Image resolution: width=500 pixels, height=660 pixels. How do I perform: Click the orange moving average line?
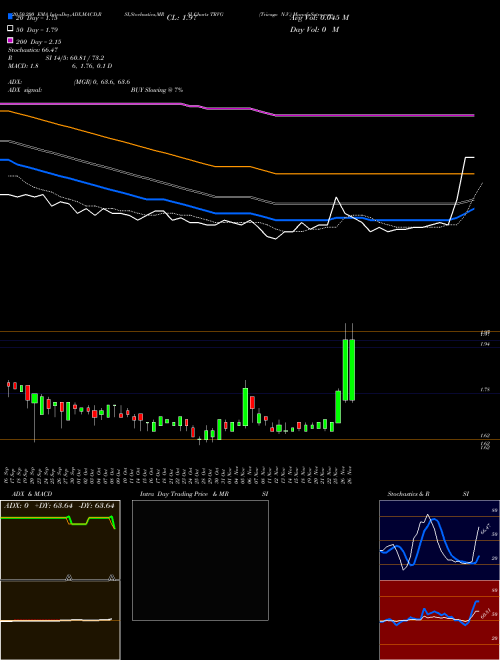(237, 167)
